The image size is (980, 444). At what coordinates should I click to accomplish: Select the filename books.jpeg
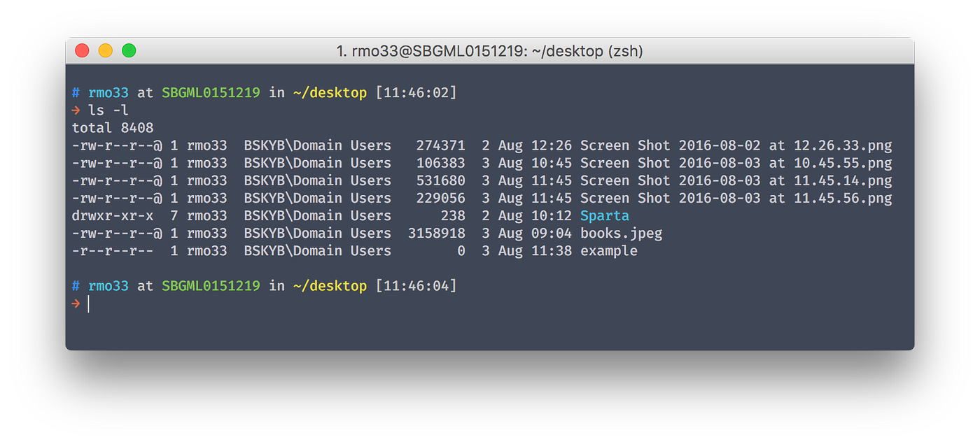[x=620, y=233]
